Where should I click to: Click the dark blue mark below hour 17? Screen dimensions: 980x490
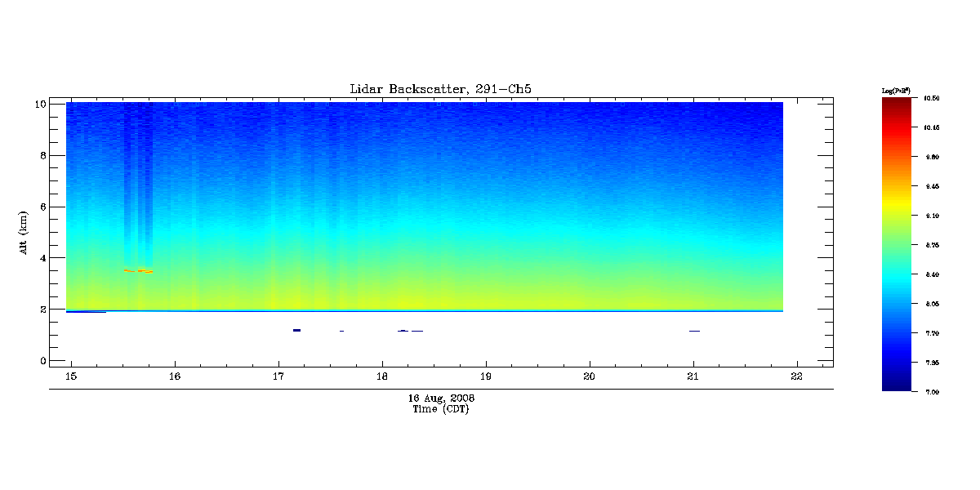tap(296, 330)
